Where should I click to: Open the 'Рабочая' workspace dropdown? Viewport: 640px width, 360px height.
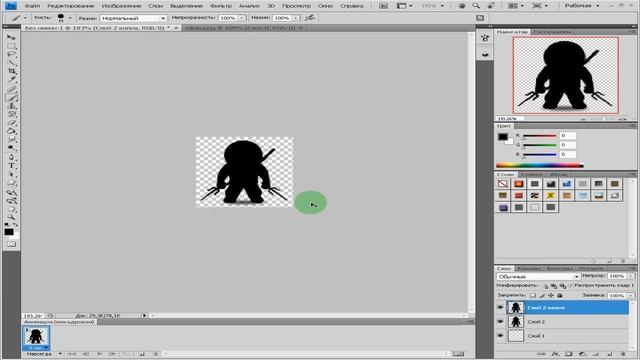[x=582, y=6]
